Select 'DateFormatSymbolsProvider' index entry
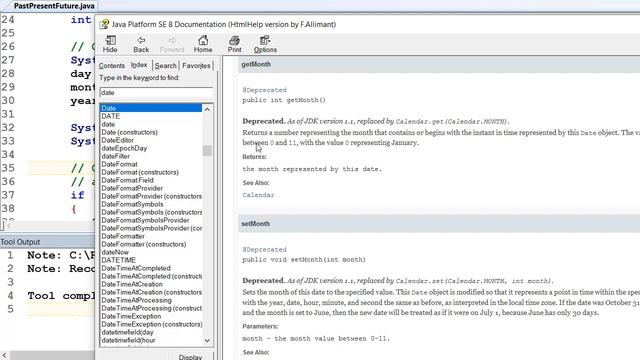 coord(145,220)
